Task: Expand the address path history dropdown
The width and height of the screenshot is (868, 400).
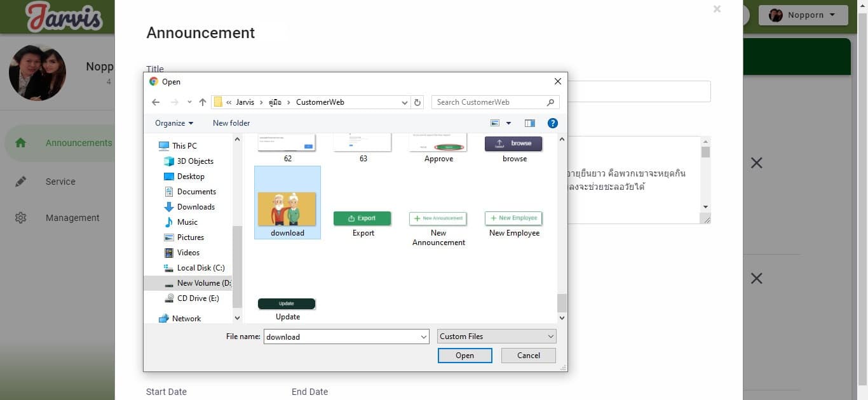Action: coord(405,102)
